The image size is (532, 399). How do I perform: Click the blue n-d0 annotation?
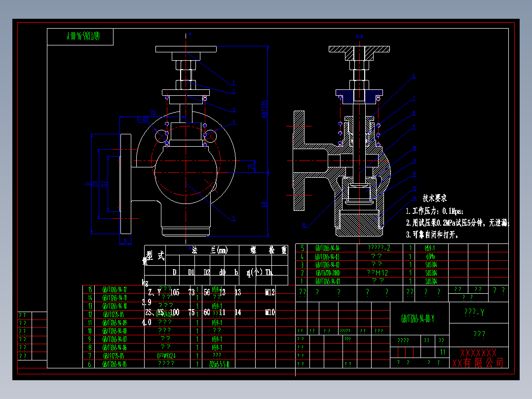click(143, 119)
